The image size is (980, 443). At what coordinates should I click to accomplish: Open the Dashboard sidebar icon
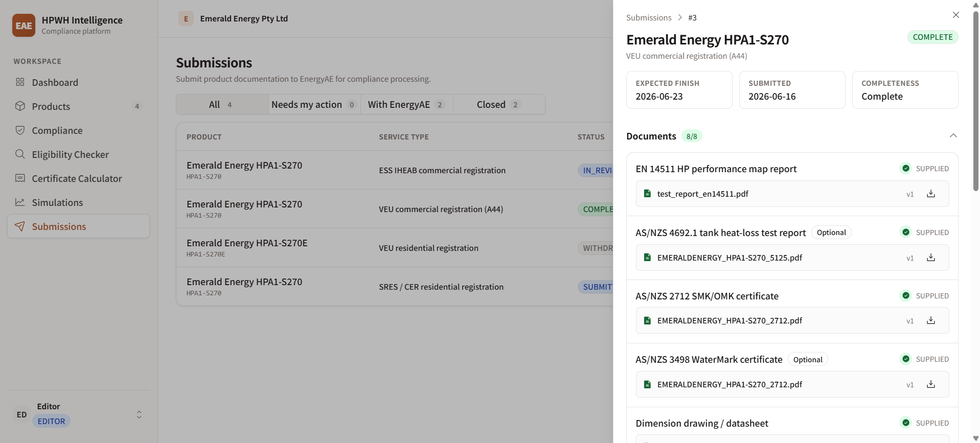[20, 82]
